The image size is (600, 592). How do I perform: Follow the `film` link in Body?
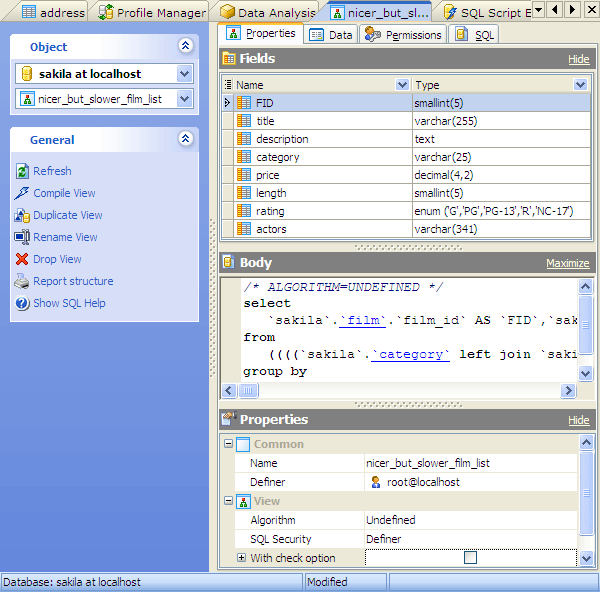pyautogui.click(x=363, y=320)
